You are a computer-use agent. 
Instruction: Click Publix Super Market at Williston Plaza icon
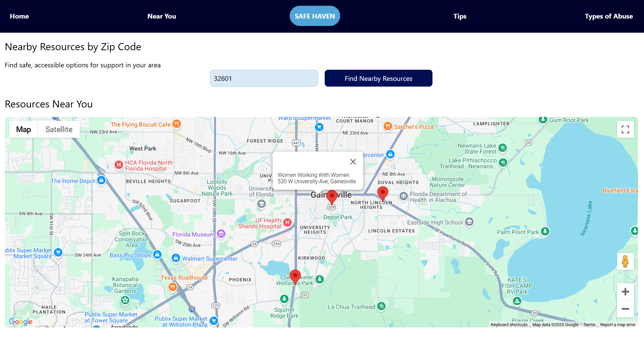pyautogui.click(x=214, y=321)
